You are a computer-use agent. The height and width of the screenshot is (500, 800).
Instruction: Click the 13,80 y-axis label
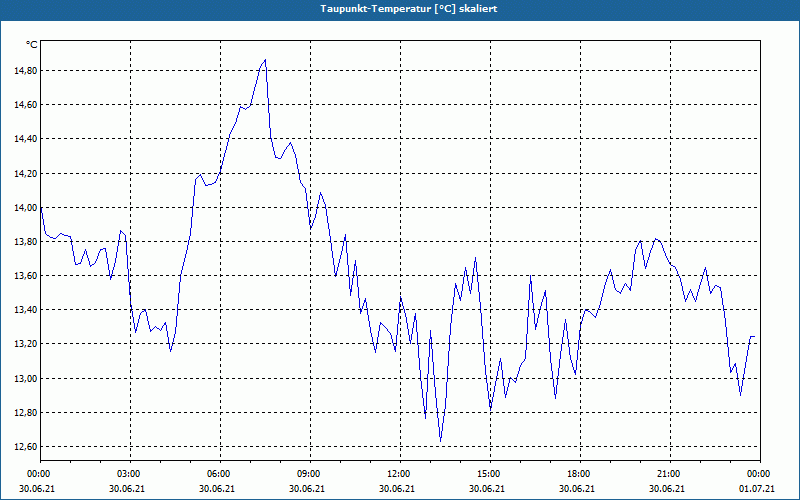tap(26, 242)
